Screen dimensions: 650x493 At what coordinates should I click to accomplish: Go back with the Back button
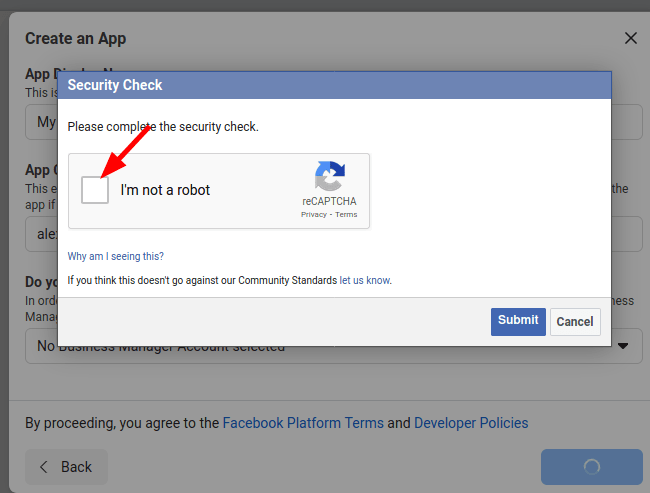tap(66, 467)
